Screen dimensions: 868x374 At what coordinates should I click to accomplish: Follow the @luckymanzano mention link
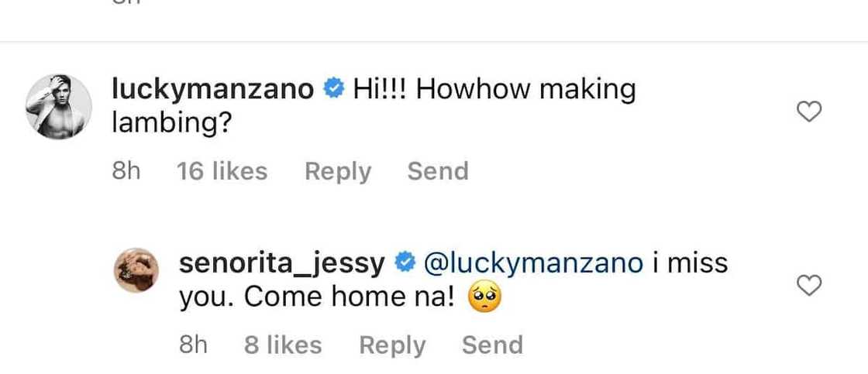(533, 264)
